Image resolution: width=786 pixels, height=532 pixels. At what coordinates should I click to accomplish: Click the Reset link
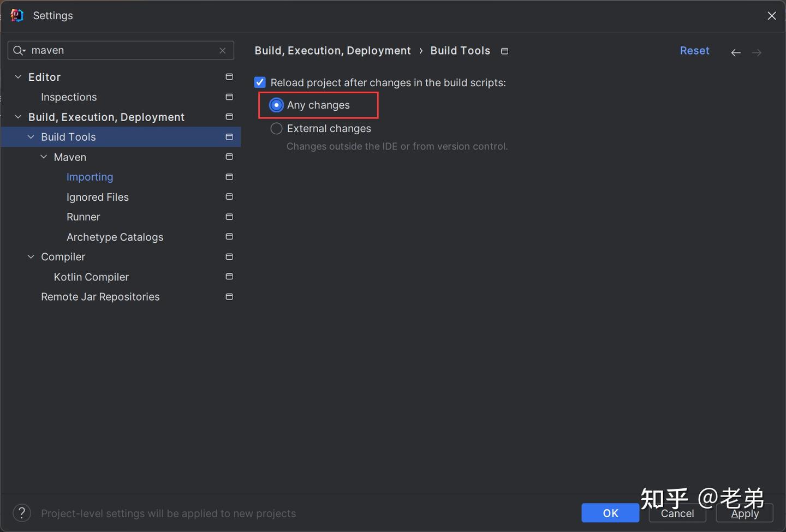pyautogui.click(x=694, y=51)
